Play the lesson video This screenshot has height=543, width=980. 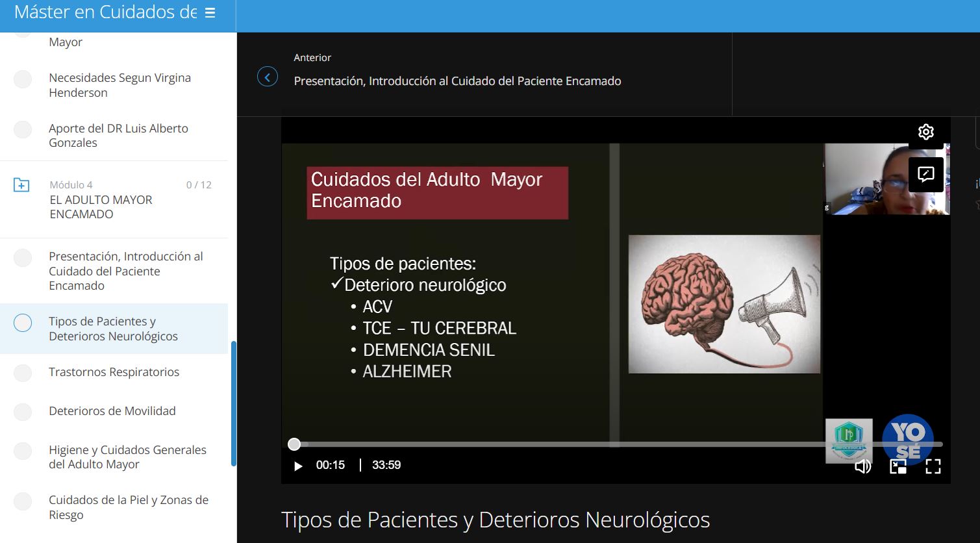(x=298, y=466)
